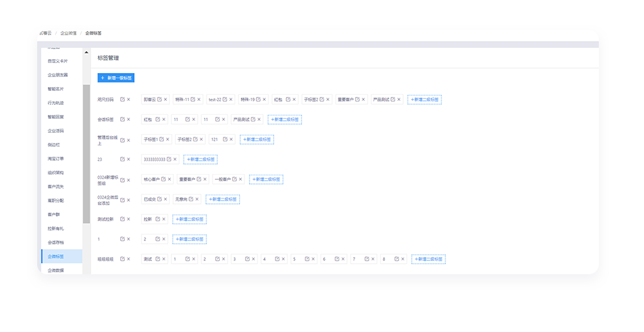The height and width of the screenshot is (332, 644).
Task: Delete the 3333333333 tag
Action: point(176,159)
